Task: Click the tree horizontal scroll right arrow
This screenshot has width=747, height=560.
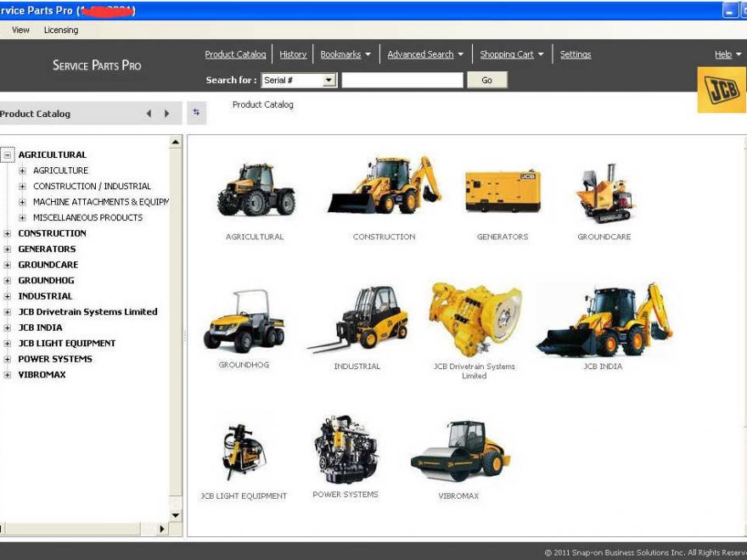Action: click(x=162, y=529)
